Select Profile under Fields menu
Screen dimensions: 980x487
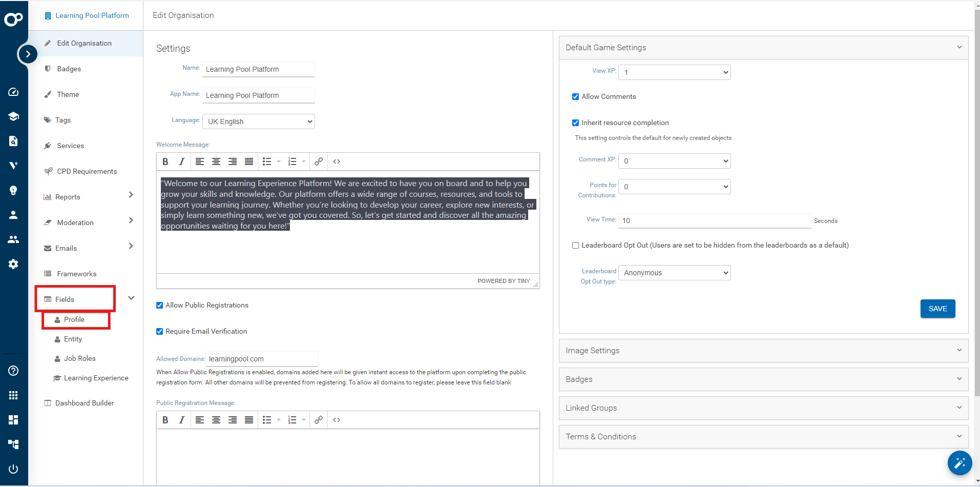[74, 319]
